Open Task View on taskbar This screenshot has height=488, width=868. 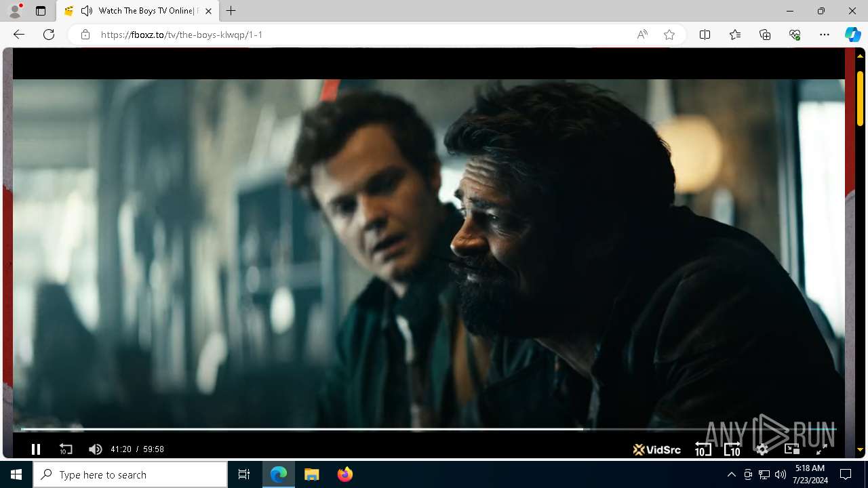pyautogui.click(x=244, y=474)
